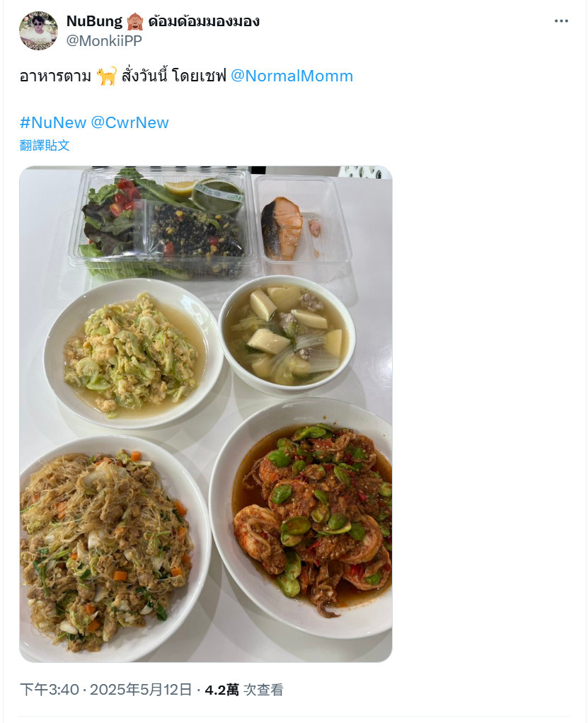Click the 次查看 views label
Screen dimensions: 588x723
pos(263,690)
